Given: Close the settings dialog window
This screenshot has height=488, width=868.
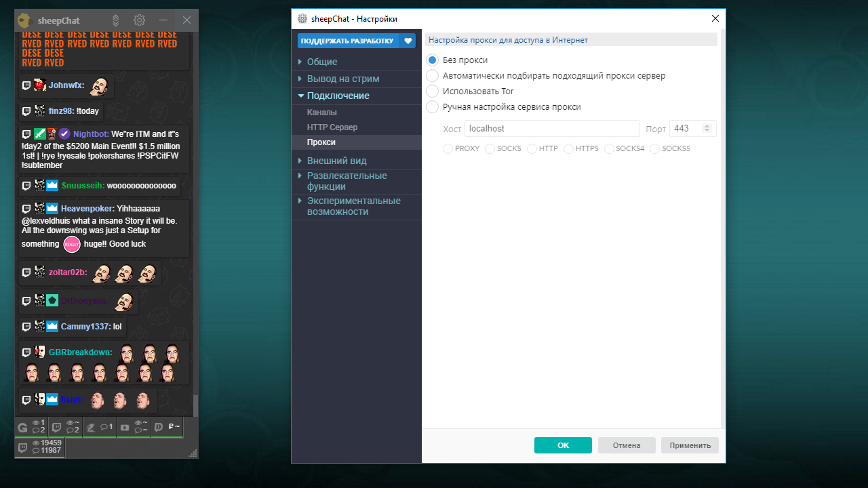Looking at the screenshot, I should (x=715, y=18).
